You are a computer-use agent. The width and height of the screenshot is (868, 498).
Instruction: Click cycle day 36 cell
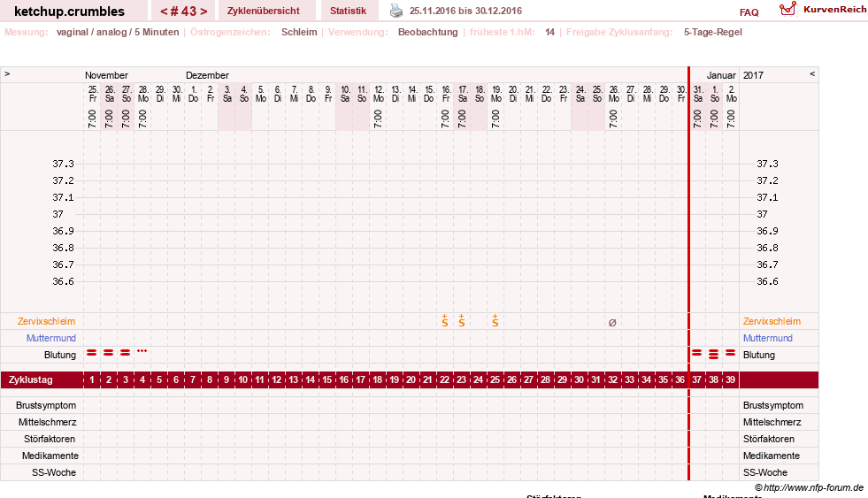[680, 379]
